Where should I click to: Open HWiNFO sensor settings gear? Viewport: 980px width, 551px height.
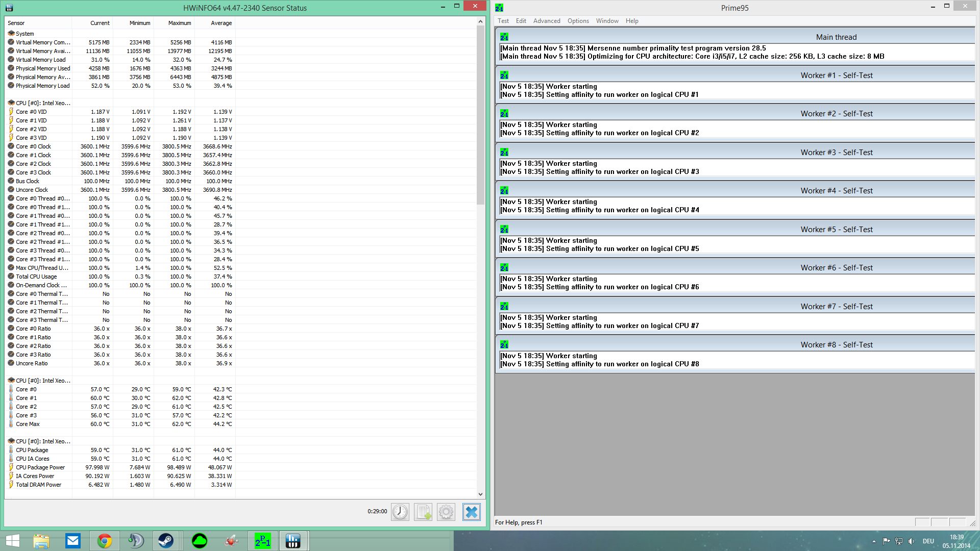446,512
